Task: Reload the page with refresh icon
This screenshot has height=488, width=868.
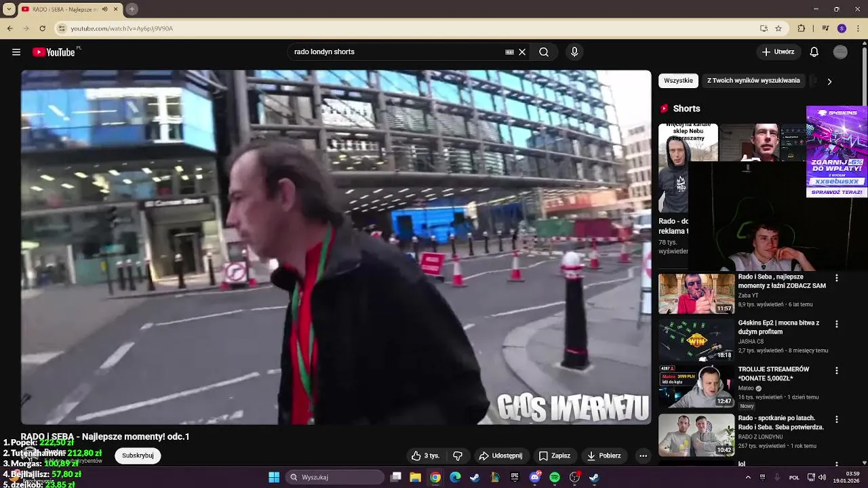Action: (42, 28)
